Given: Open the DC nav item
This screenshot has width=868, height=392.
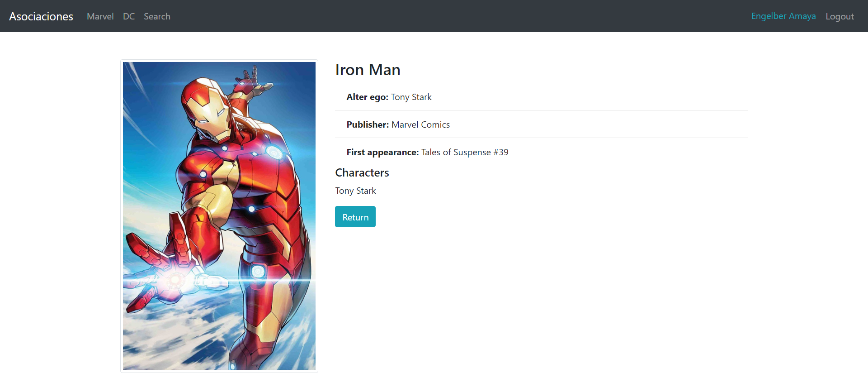Looking at the screenshot, I should pyautogui.click(x=129, y=16).
